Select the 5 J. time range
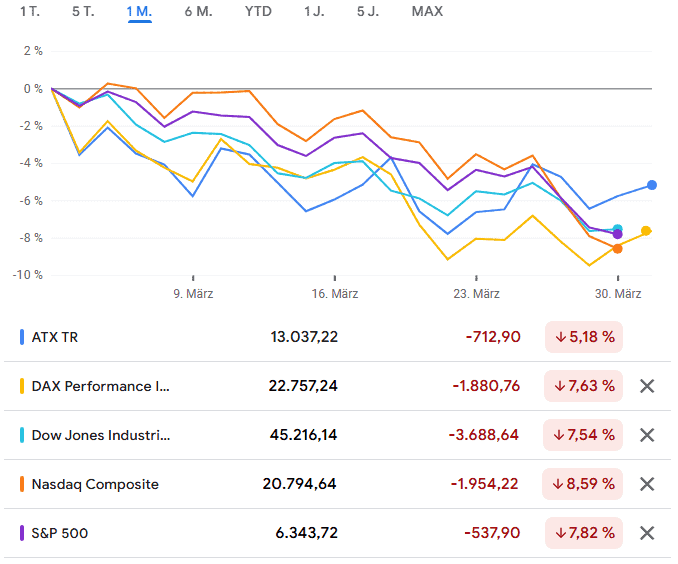The height and width of the screenshot is (564, 678). pyautogui.click(x=368, y=12)
